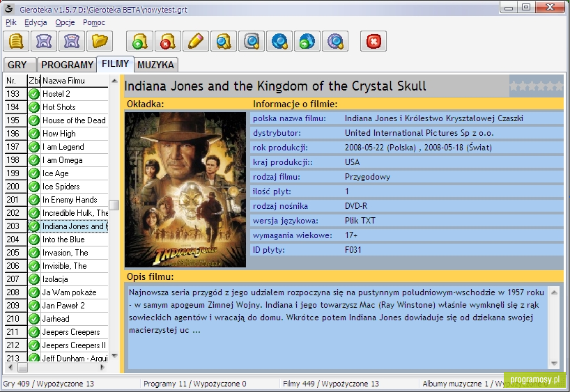Click the blue globe magnifier icon
The width and height of the screenshot is (570, 392).
click(x=279, y=41)
